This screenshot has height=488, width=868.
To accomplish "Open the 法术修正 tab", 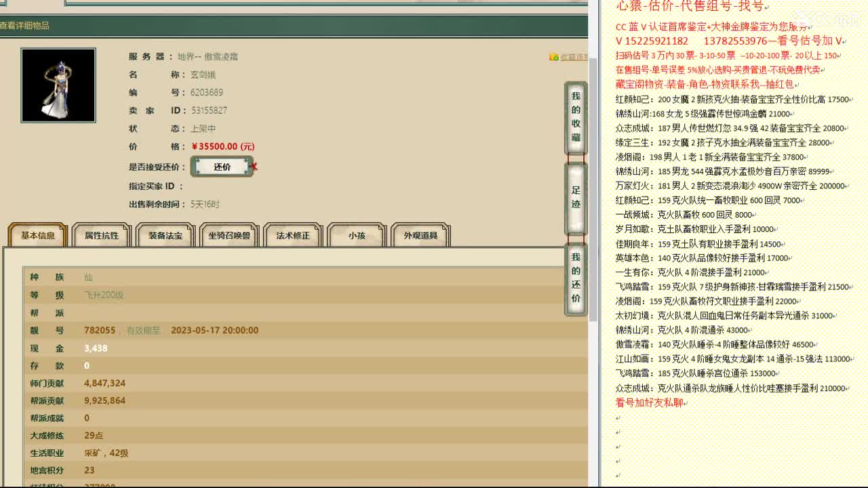I will tap(293, 236).
